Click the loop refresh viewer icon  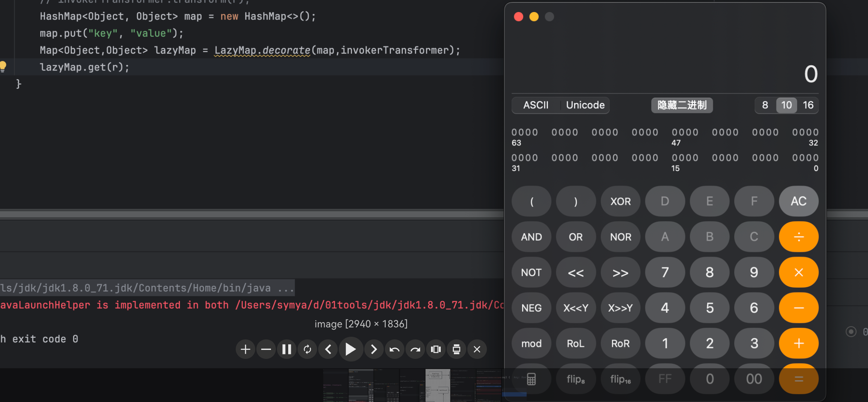point(307,349)
